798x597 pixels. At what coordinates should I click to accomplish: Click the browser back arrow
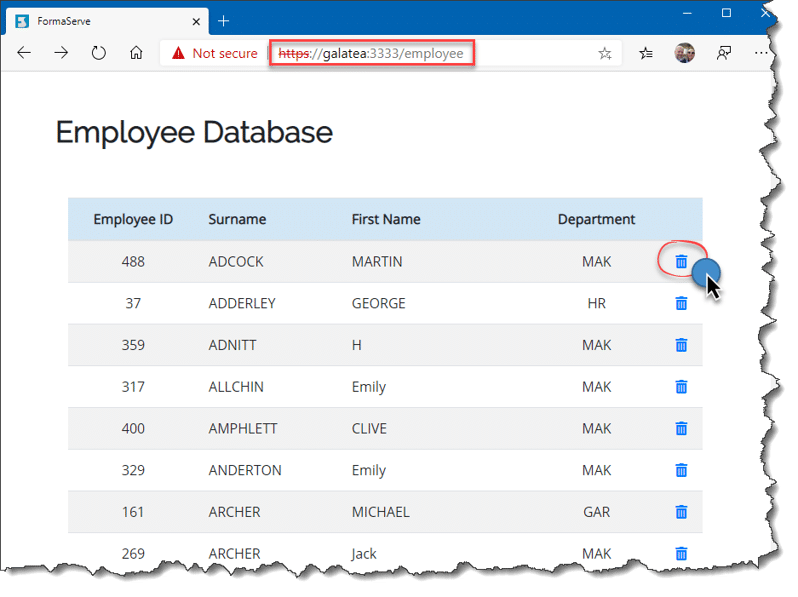click(x=24, y=53)
